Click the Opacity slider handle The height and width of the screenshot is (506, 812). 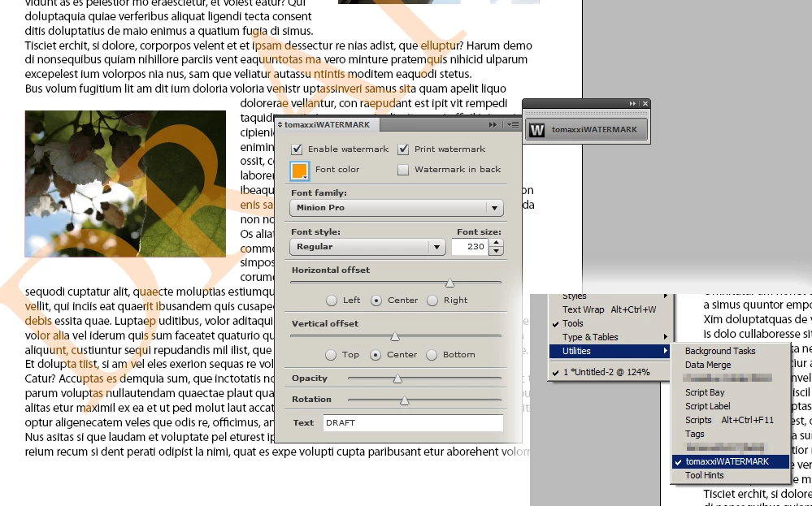(x=397, y=378)
